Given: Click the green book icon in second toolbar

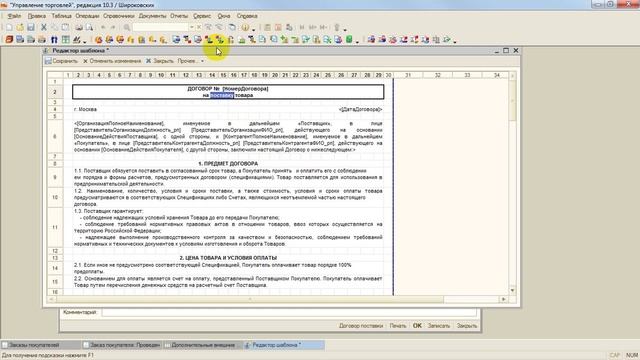Looking at the screenshot, I should click(x=349, y=40).
